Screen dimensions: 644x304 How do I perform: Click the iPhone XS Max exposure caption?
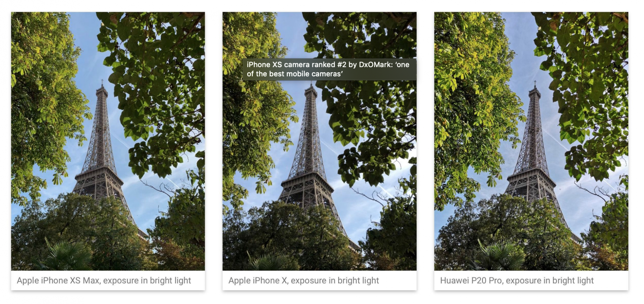tap(104, 281)
